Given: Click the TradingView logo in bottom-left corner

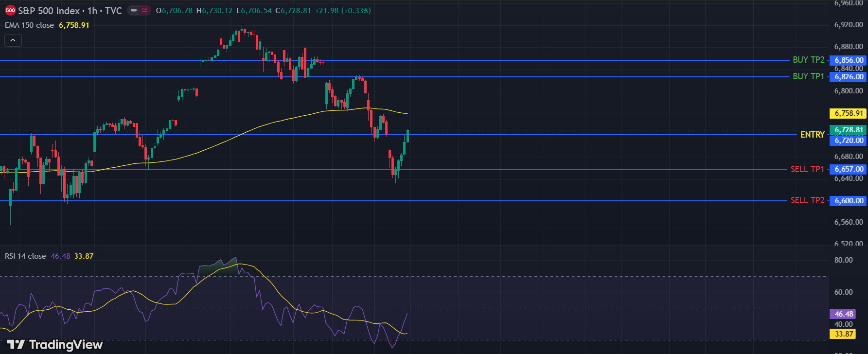Looking at the screenshot, I should pos(55,345).
